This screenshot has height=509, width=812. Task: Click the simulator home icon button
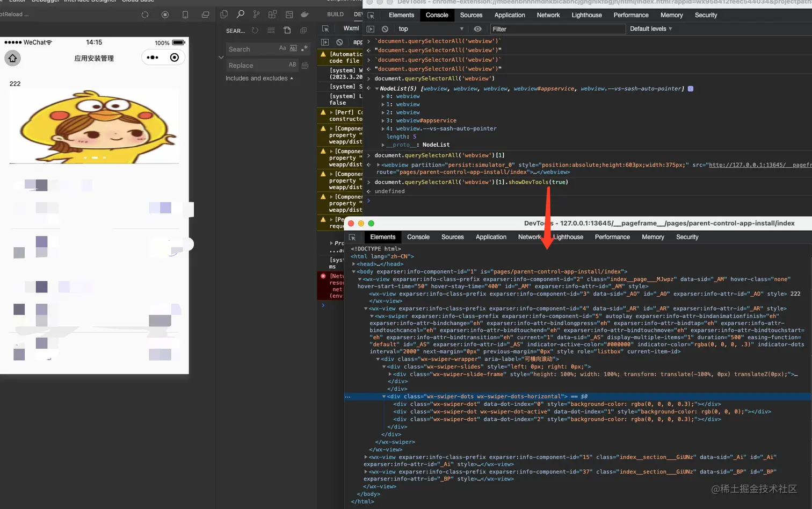click(13, 58)
